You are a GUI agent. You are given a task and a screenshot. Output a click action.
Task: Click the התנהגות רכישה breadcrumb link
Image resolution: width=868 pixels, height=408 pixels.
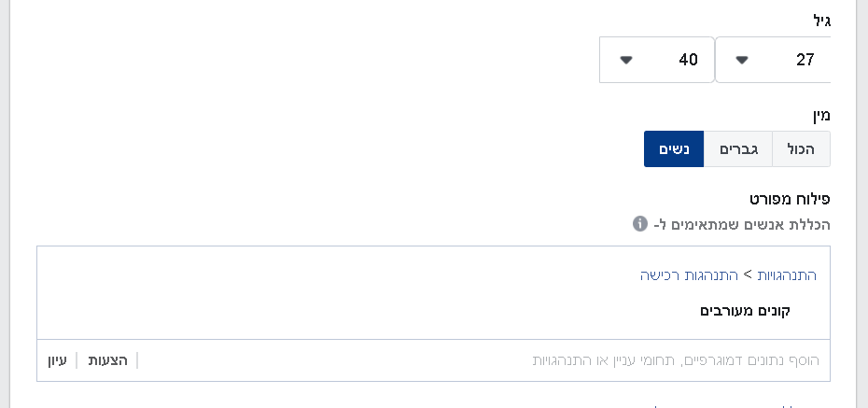[689, 275]
